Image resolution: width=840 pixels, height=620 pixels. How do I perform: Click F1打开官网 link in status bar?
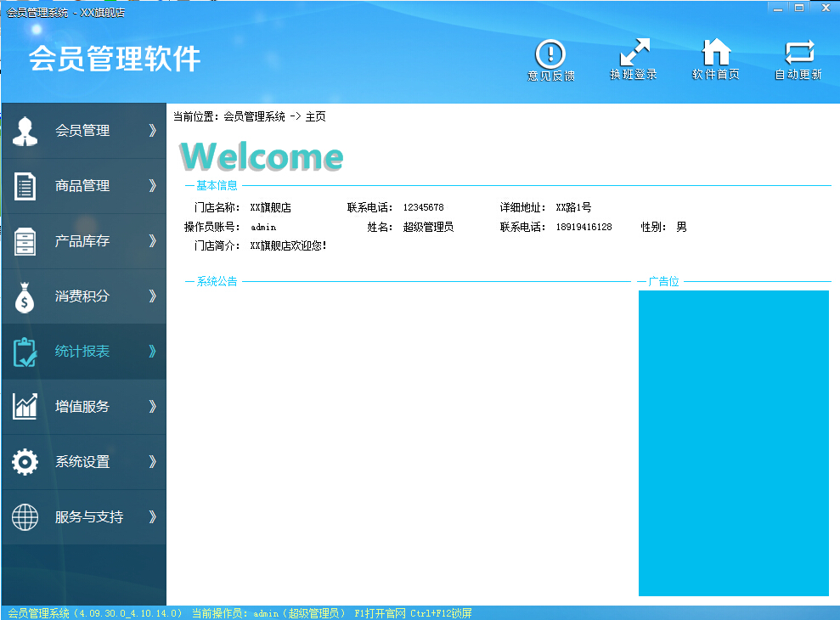(380, 613)
